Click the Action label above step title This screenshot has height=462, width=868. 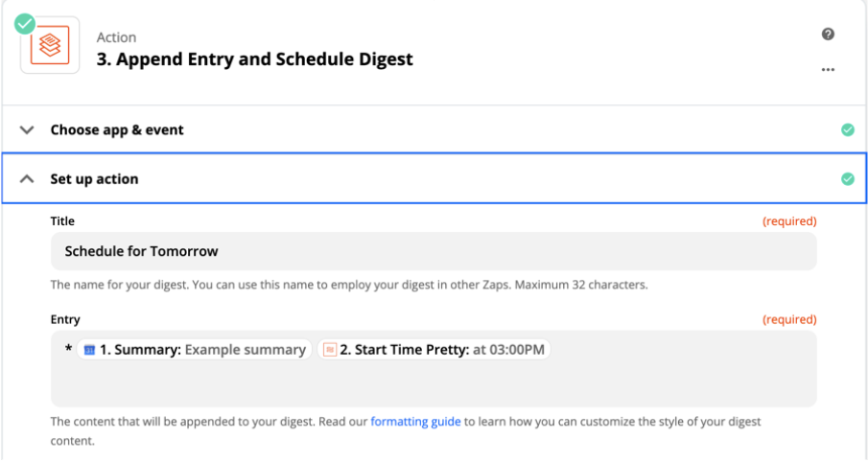(x=116, y=37)
